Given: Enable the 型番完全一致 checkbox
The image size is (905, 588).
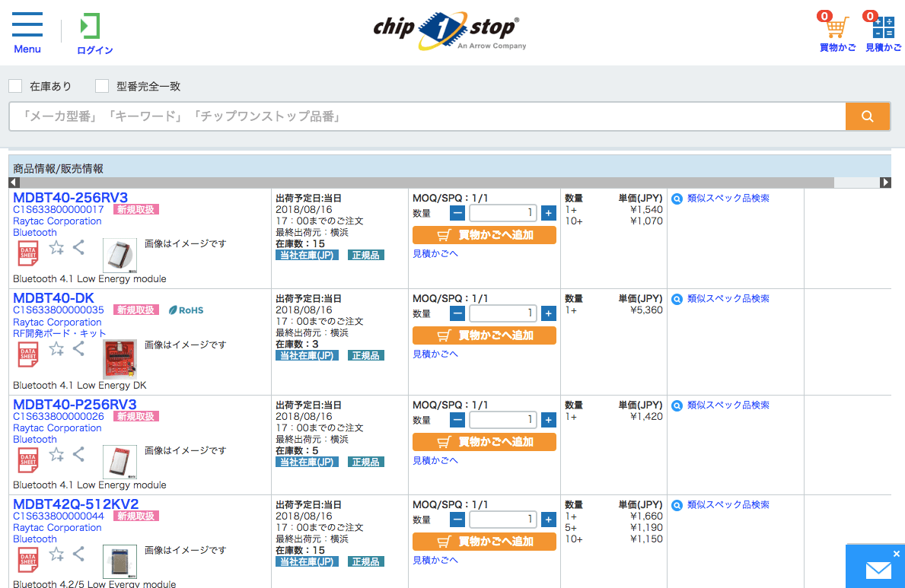Looking at the screenshot, I should 102,86.
